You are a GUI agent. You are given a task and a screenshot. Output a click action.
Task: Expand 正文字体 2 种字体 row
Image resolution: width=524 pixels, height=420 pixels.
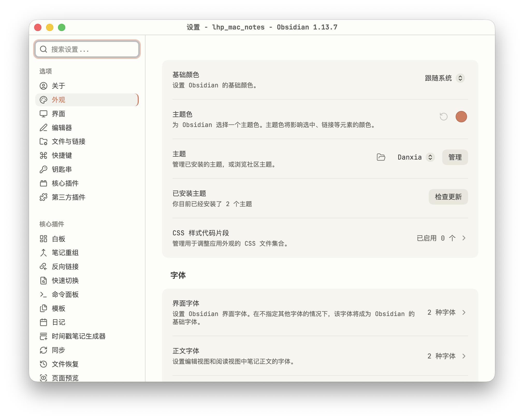[x=447, y=356]
